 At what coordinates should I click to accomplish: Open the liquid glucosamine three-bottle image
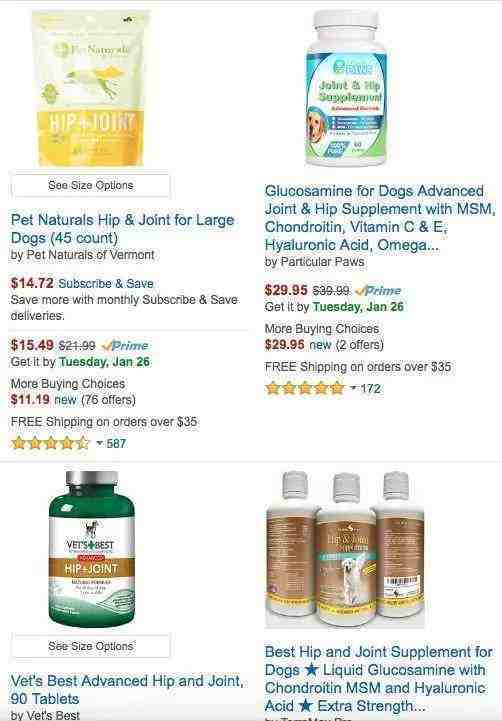345,549
